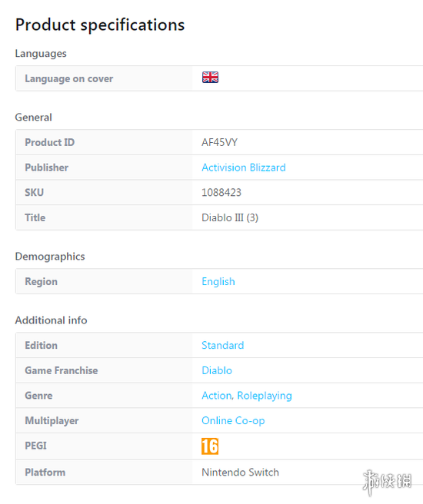Click the Product ID value AF45VY
This screenshot has width=423, height=504.
pyautogui.click(x=219, y=142)
